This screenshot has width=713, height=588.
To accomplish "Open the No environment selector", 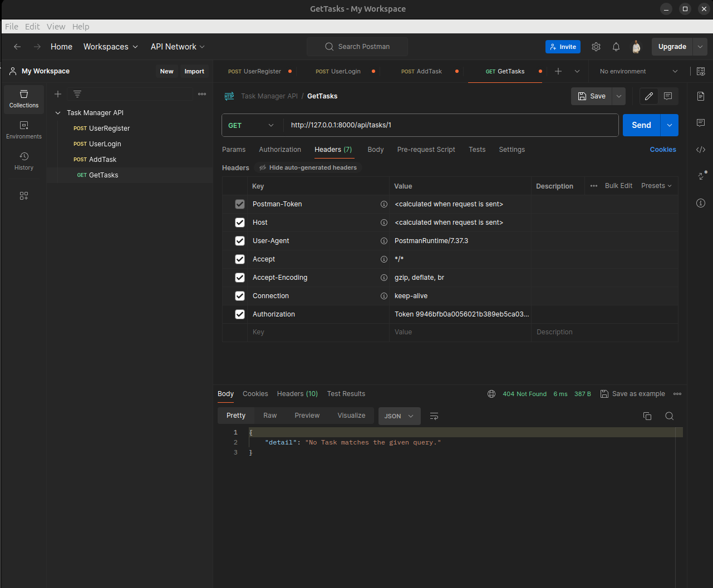I will click(x=638, y=71).
